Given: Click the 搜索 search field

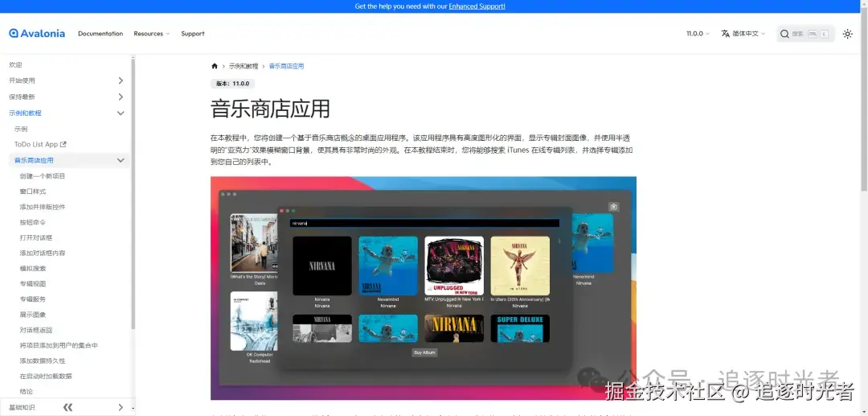Looking at the screenshot, I should [805, 34].
